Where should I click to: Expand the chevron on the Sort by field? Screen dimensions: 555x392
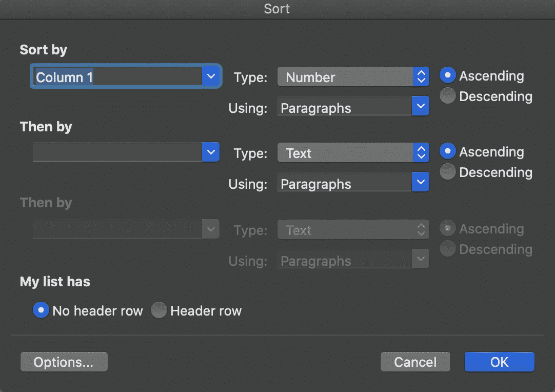210,75
